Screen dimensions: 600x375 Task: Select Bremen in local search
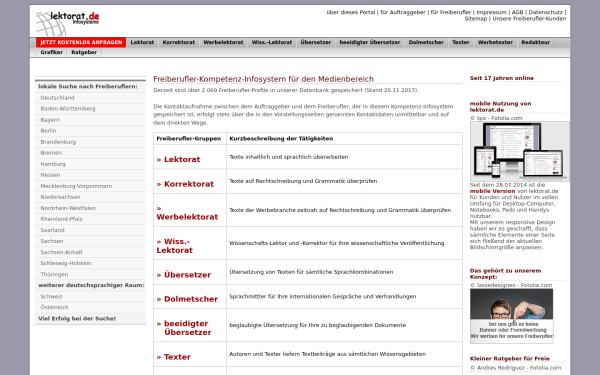[x=90, y=153]
